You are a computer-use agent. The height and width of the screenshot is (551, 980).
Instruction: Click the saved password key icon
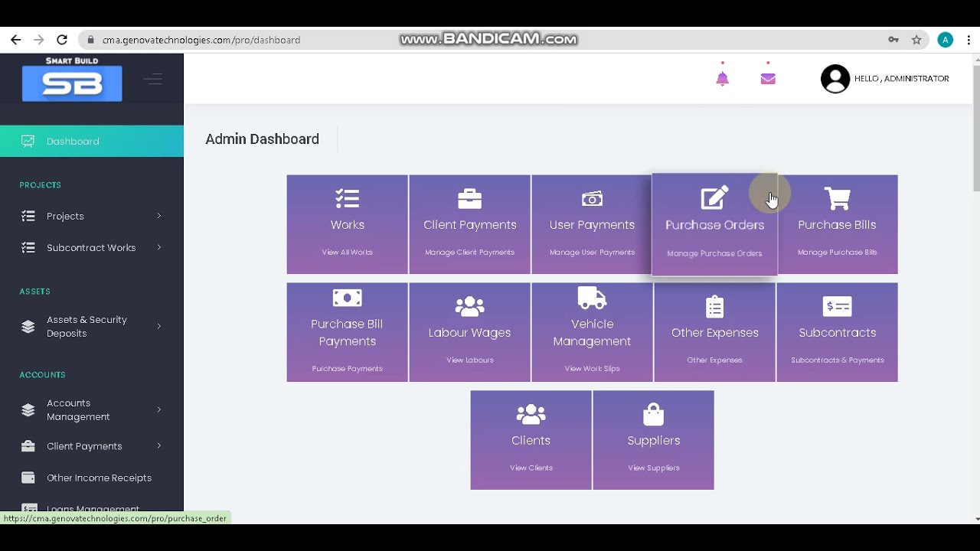[x=893, y=40]
